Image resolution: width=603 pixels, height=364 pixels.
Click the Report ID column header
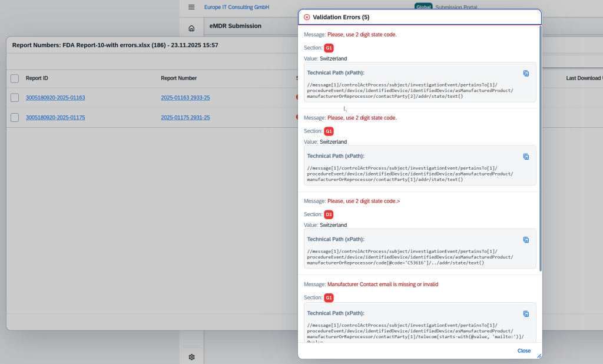click(37, 78)
